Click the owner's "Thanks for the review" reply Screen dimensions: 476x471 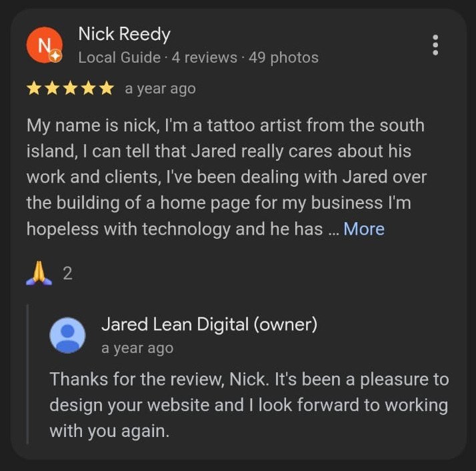pos(249,405)
